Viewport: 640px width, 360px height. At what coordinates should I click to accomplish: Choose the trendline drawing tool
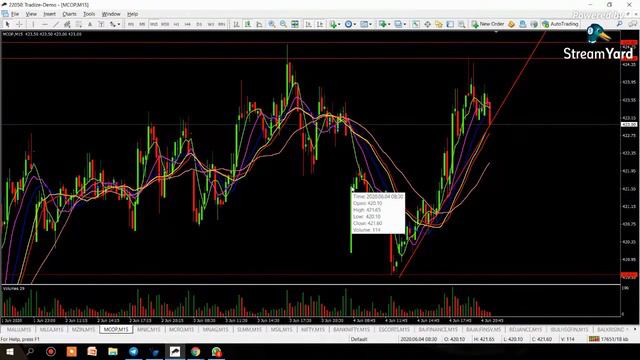[56, 24]
